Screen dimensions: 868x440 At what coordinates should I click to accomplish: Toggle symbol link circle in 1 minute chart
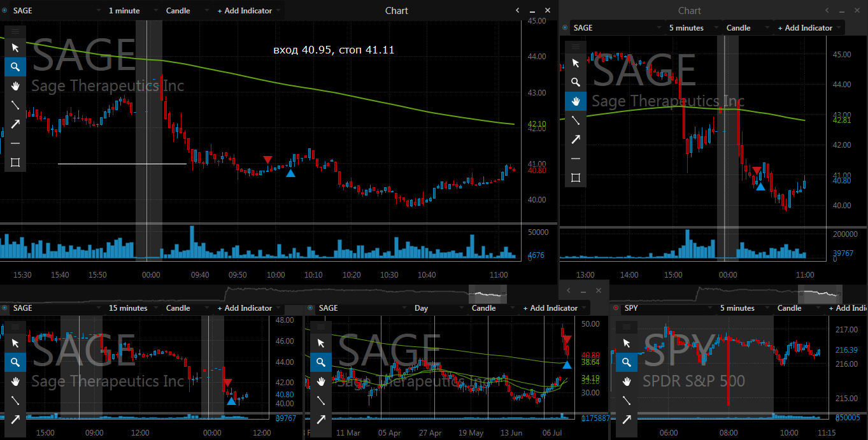4,11
